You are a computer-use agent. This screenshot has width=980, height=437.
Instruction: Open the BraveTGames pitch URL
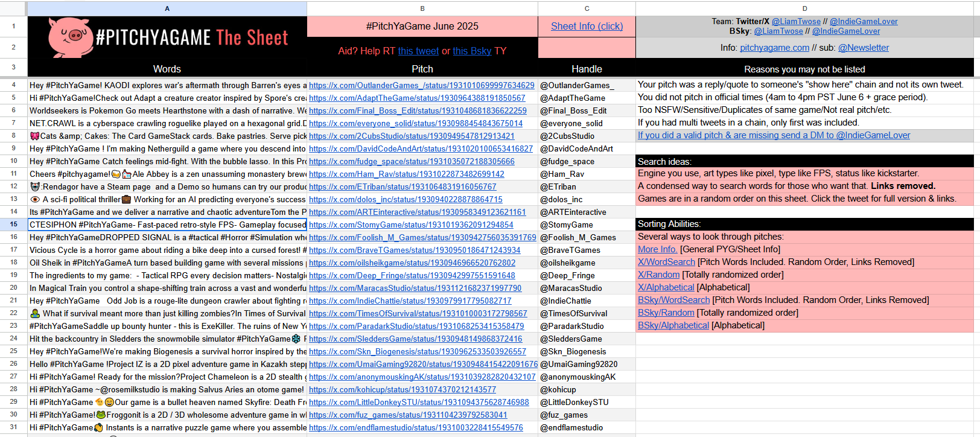415,250
